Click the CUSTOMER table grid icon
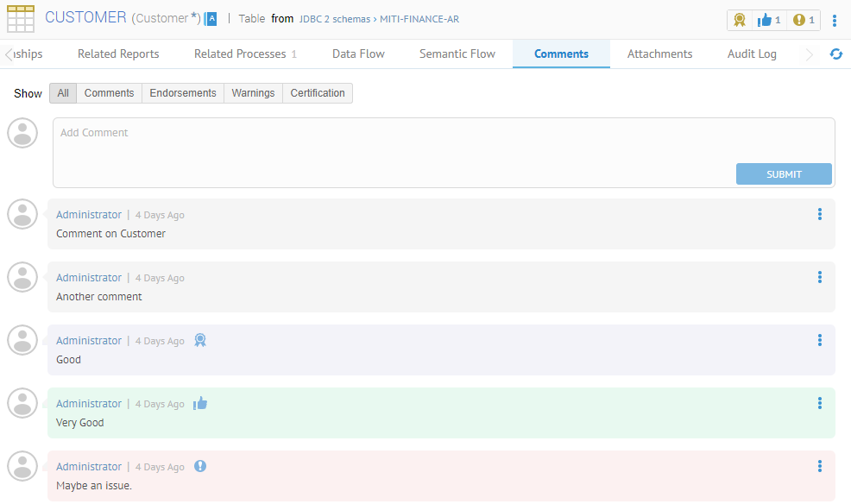The width and height of the screenshot is (851, 504). pos(21,18)
